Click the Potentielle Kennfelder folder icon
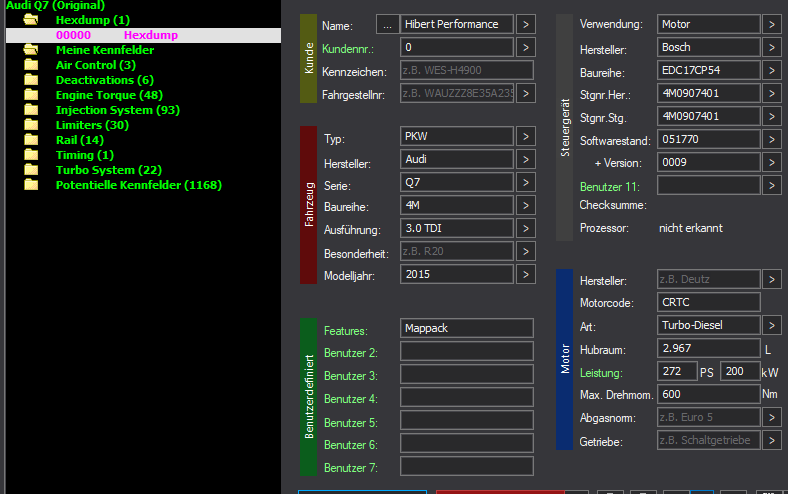 31,184
